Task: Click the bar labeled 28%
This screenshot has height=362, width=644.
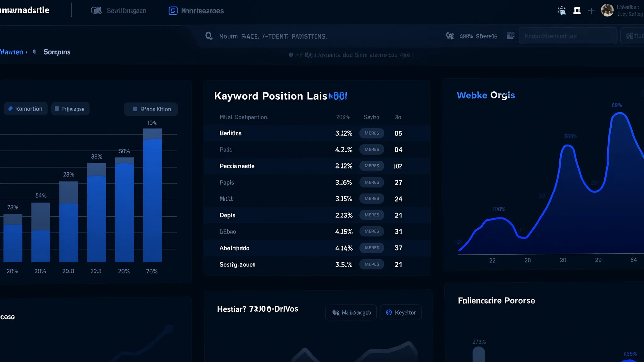Action: click(69, 222)
